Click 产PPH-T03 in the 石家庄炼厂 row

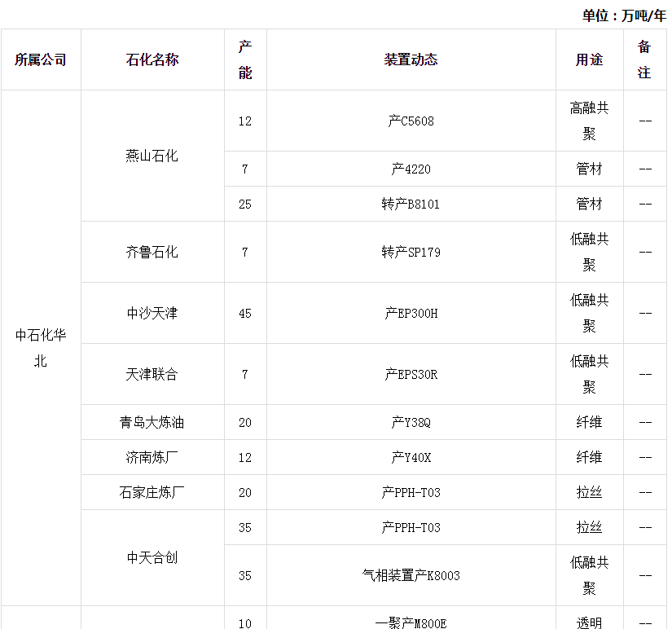click(x=411, y=492)
